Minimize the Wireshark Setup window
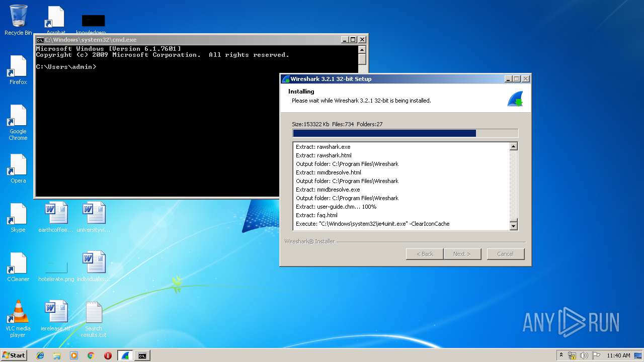The height and width of the screenshot is (362, 644). tap(509, 79)
